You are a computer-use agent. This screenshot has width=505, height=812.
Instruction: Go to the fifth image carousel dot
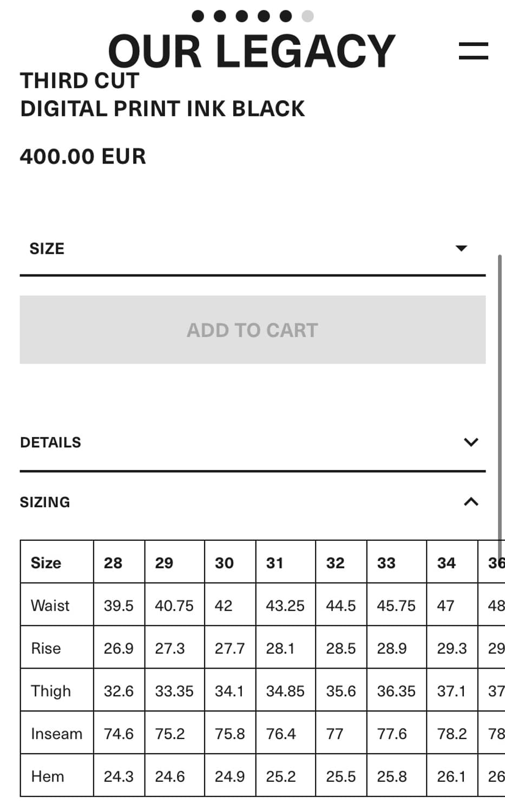(286, 16)
